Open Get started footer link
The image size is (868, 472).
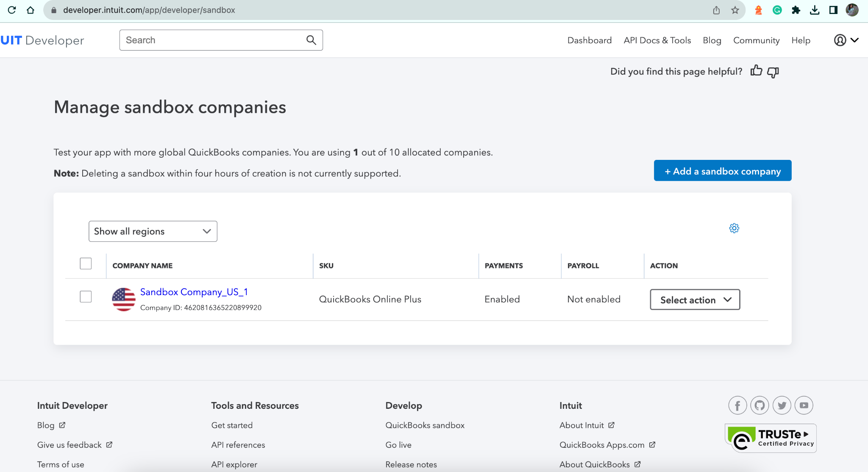tap(232, 425)
